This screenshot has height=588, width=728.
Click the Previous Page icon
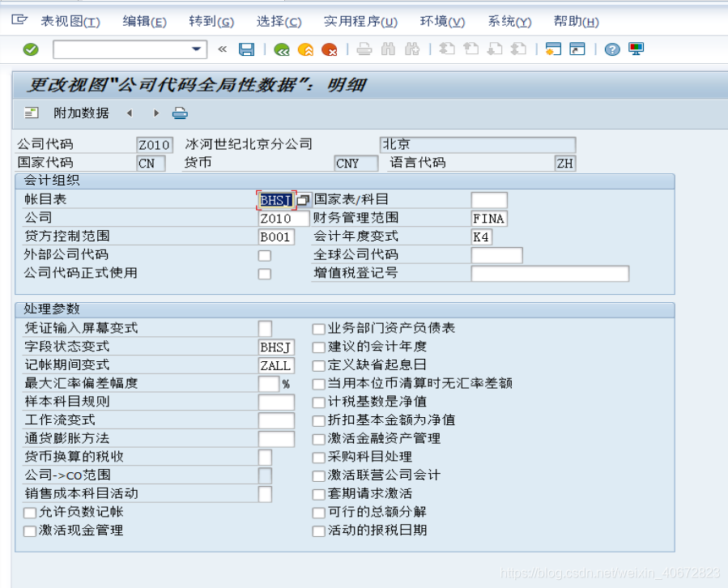click(x=470, y=49)
